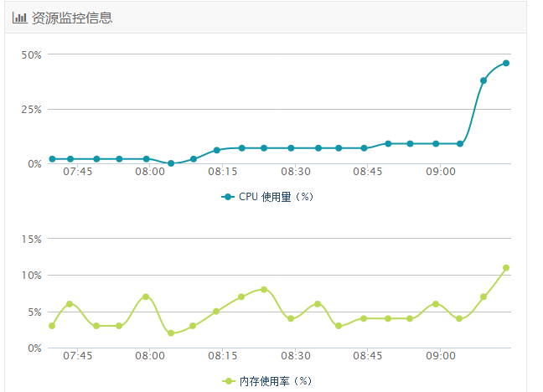Click the 8% memory point between 08:15 and 08:30
543x392 pixels.
click(x=264, y=289)
